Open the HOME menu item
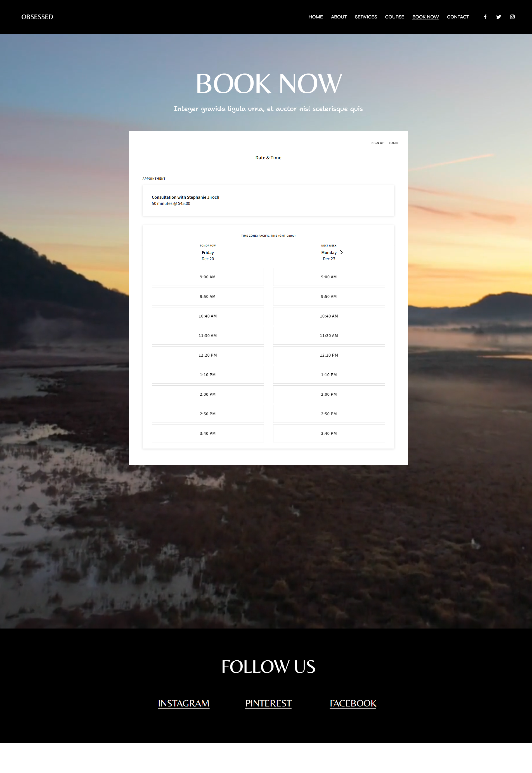Image resolution: width=532 pixels, height=773 pixels. [315, 17]
